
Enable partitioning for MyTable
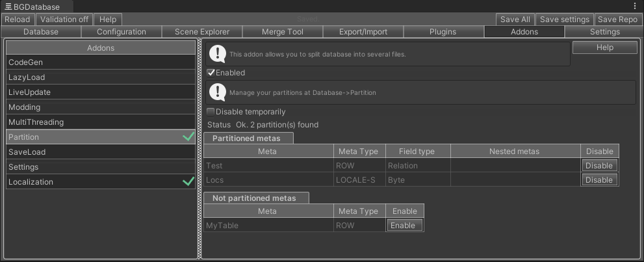[403, 226]
